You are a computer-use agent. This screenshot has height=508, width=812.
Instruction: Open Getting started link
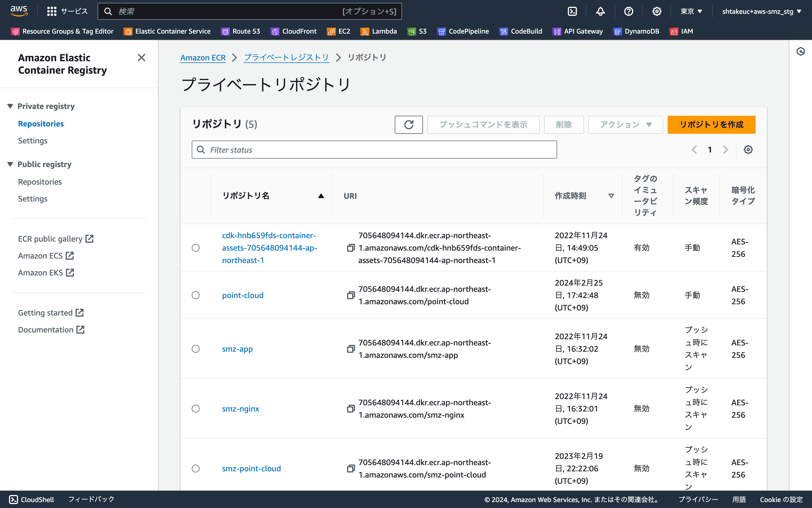(51, 312)
